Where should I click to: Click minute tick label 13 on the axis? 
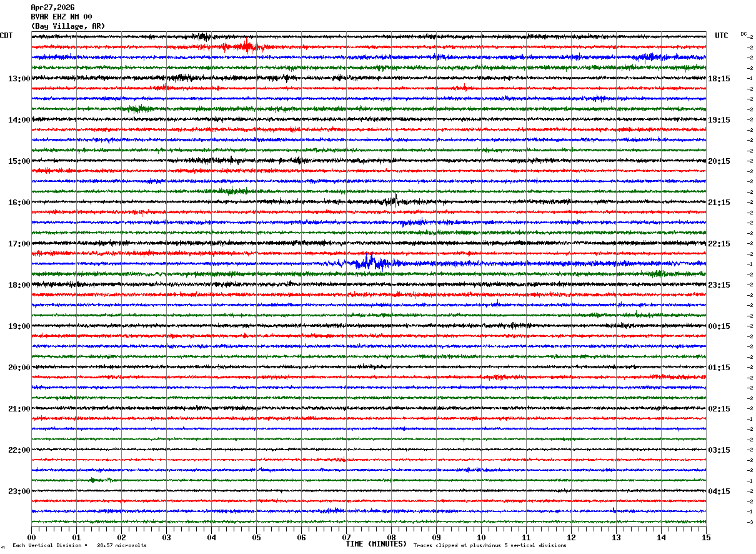[616, 537]
